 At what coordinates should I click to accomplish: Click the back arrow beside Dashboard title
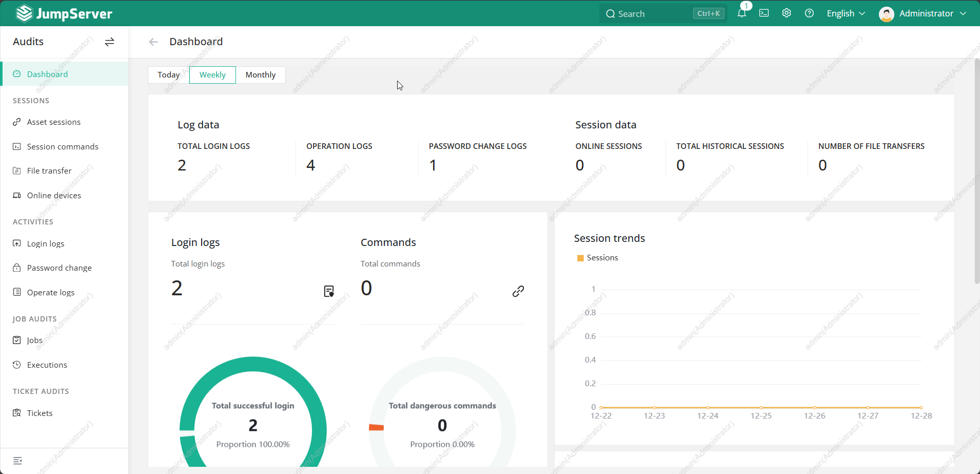click(153, 42)
